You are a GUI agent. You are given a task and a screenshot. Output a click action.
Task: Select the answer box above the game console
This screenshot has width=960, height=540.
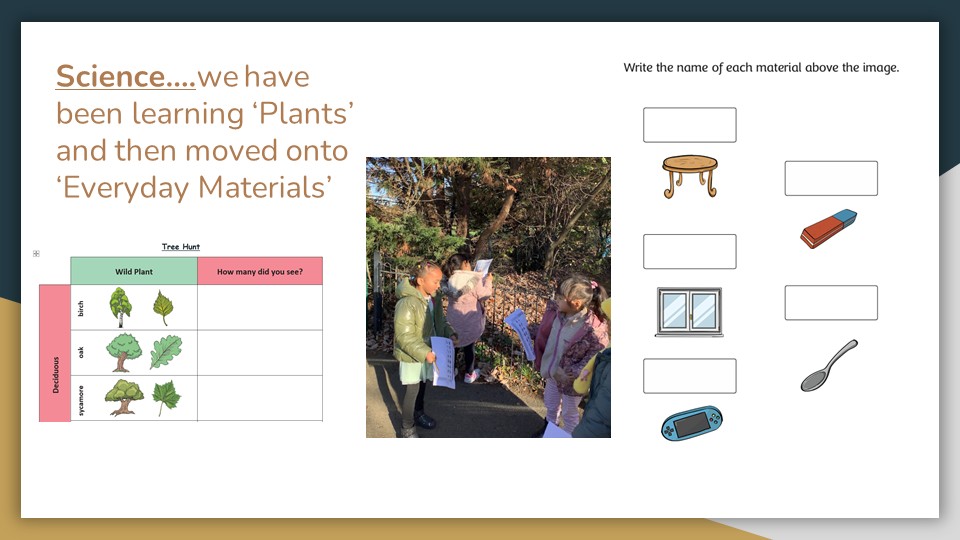[689, 376]
